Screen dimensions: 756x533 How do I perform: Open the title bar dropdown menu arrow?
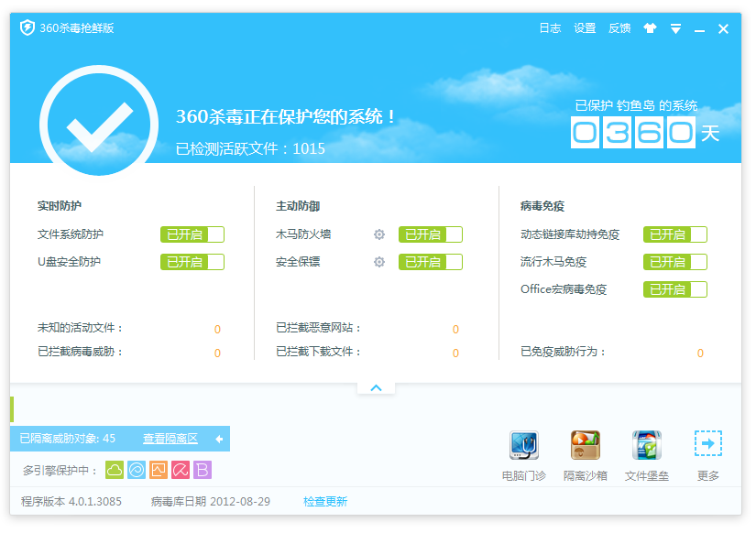pyautogui.click(x=675, y=29)
